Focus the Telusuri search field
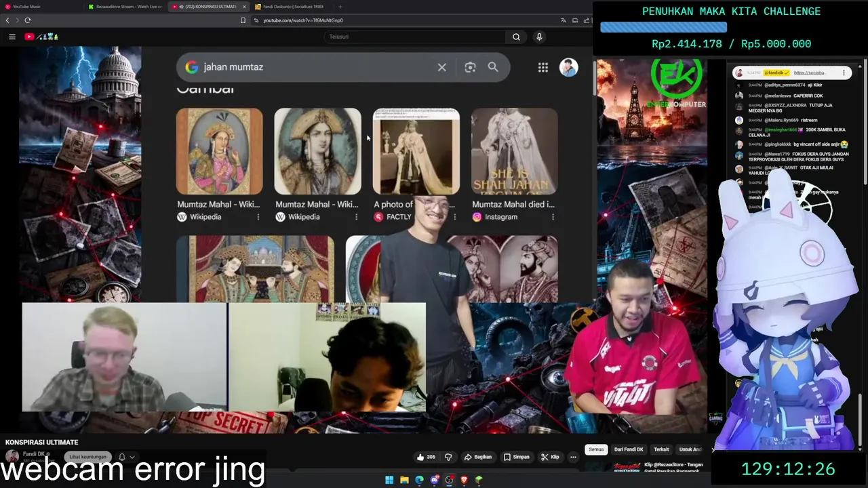This screenshot has height=488, width=868. [415, 37]
